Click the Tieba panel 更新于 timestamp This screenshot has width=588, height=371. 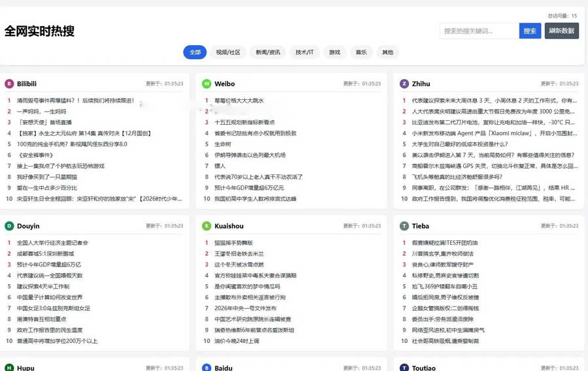click(559, 225)
